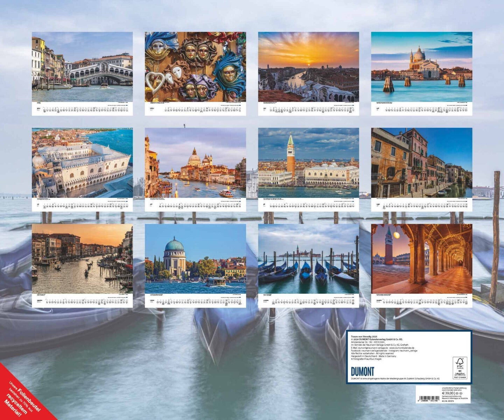Switch to the Traum von Venedig 2025 title
The width and height of the screenshot is (504, 420).
(364, 337)
